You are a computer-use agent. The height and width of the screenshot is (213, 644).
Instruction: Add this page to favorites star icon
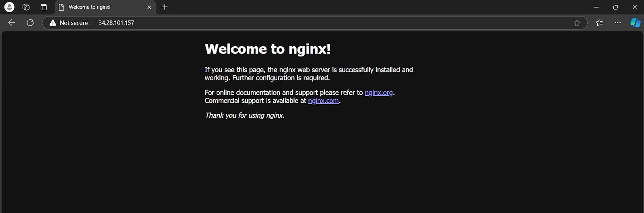pyautogui.click(x=577, y=23)
